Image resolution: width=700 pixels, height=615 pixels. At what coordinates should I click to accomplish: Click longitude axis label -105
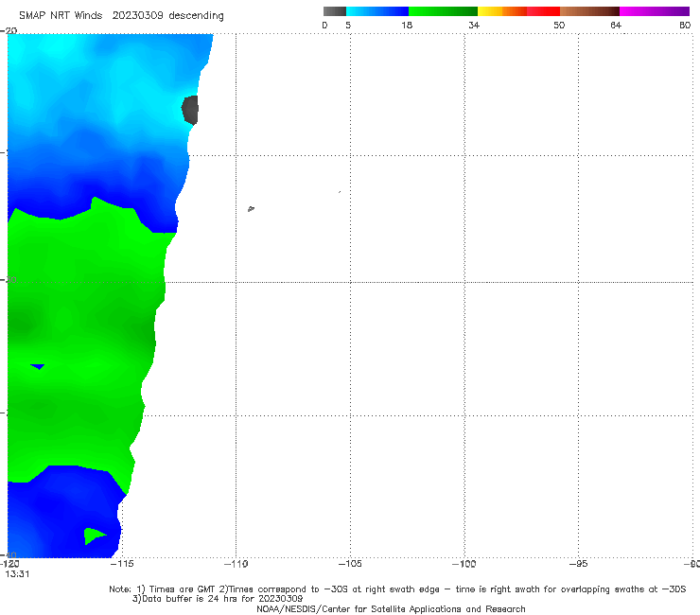[x=350, y=564]
